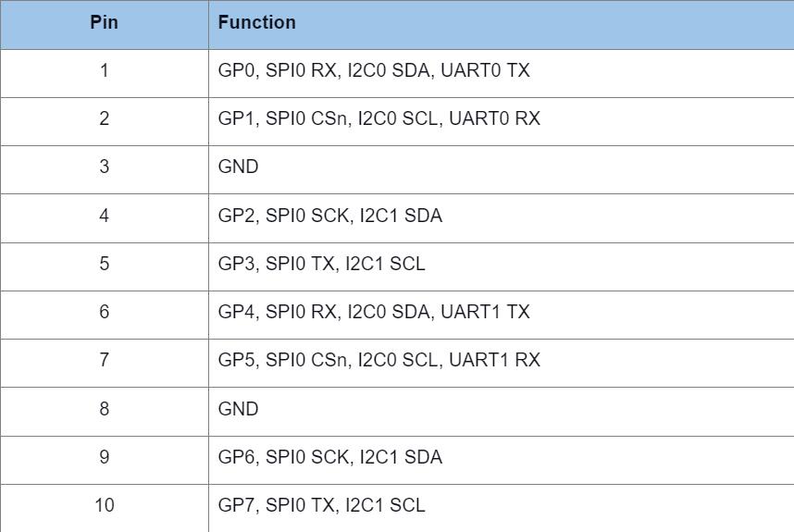
Task: Select the pin number 6 cell
Action: click(104, 312)
